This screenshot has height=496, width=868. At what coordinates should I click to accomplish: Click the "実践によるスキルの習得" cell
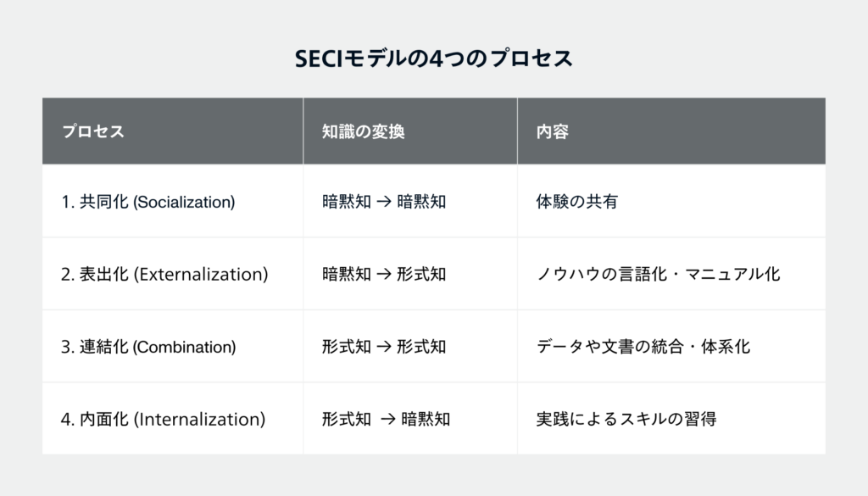tap(626, 419)
